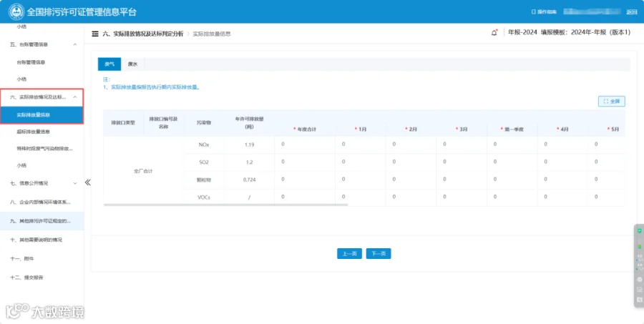This screenshot has height=324, width=644.
Task: Click NOx row 年度合计 input
Action: [305, 144]
